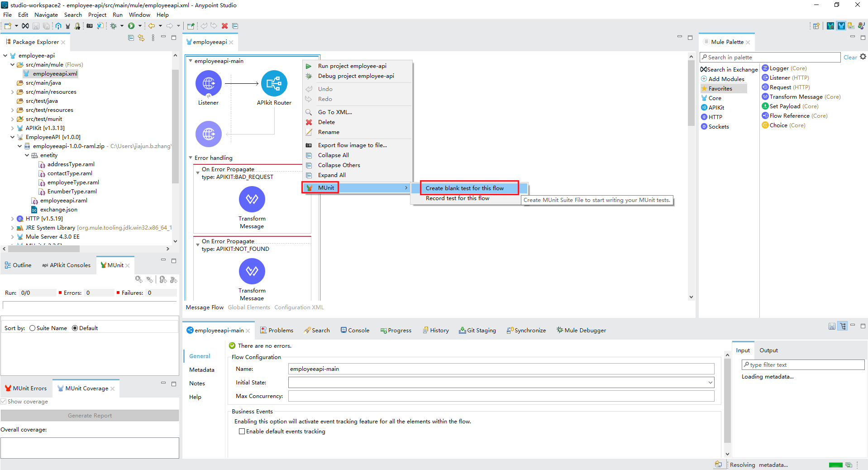Viewport: 868px width, 470px height.
Task: Click status bar icon beside Resolving metadata
Action: point(718,464)
